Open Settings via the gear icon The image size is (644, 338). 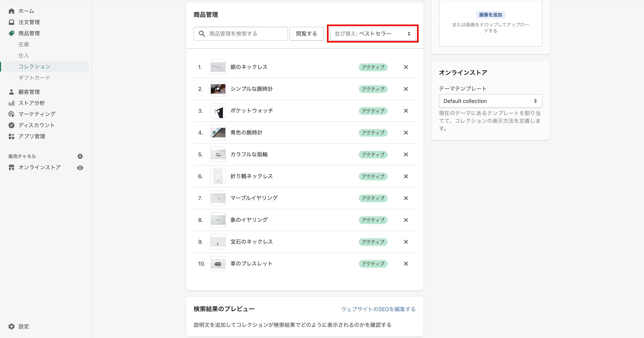pos(11,326)
